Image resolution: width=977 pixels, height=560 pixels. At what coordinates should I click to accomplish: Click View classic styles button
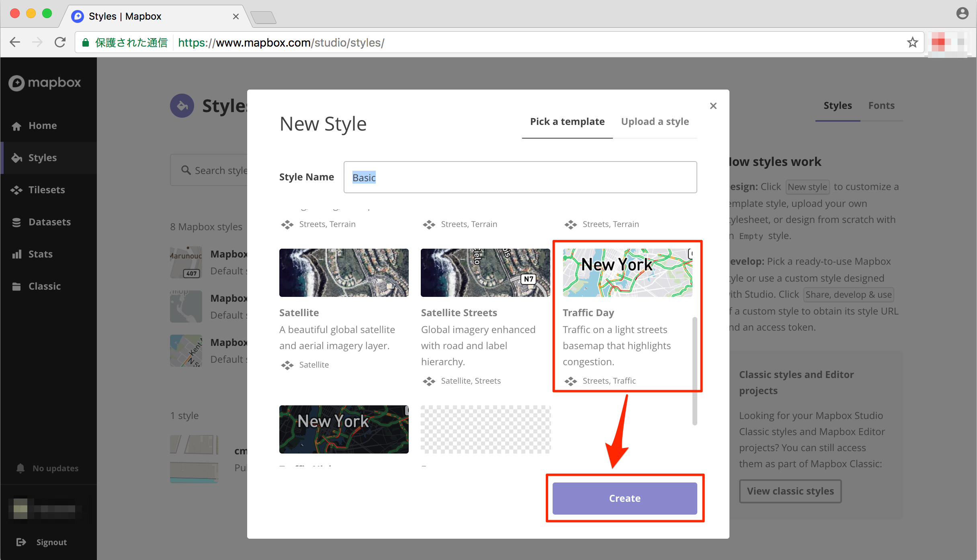tap(790, 491)
